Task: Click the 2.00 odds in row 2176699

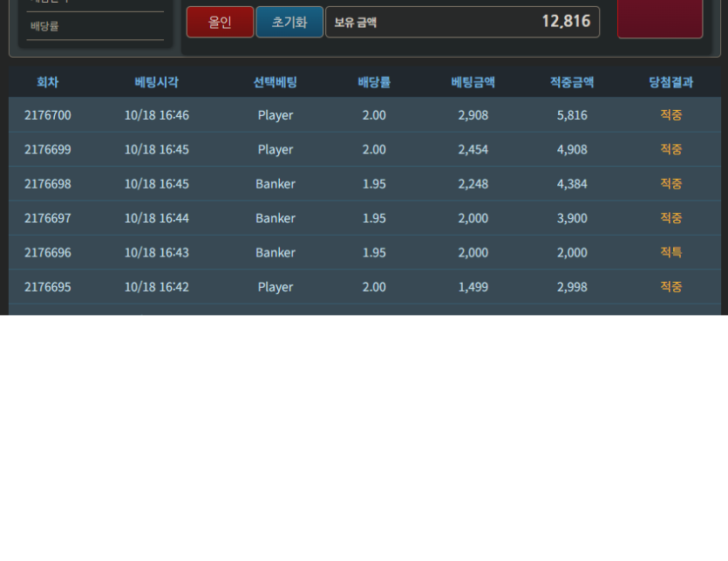Action: pos(374,149)
